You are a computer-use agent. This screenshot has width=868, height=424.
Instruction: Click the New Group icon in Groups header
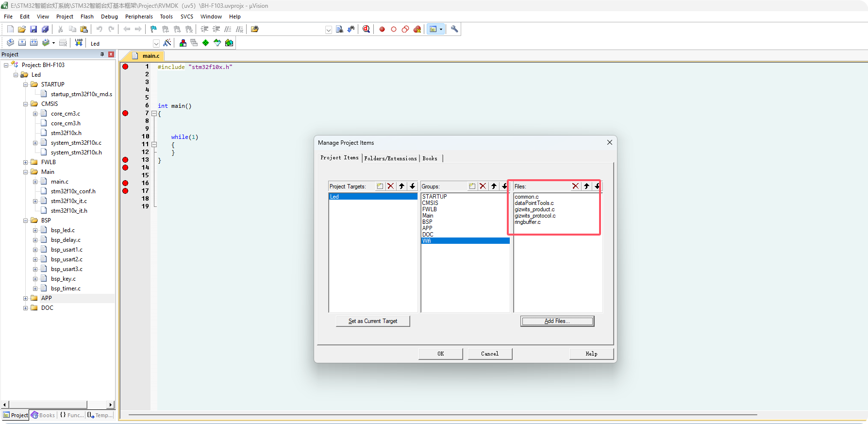(x=472, y=186)
